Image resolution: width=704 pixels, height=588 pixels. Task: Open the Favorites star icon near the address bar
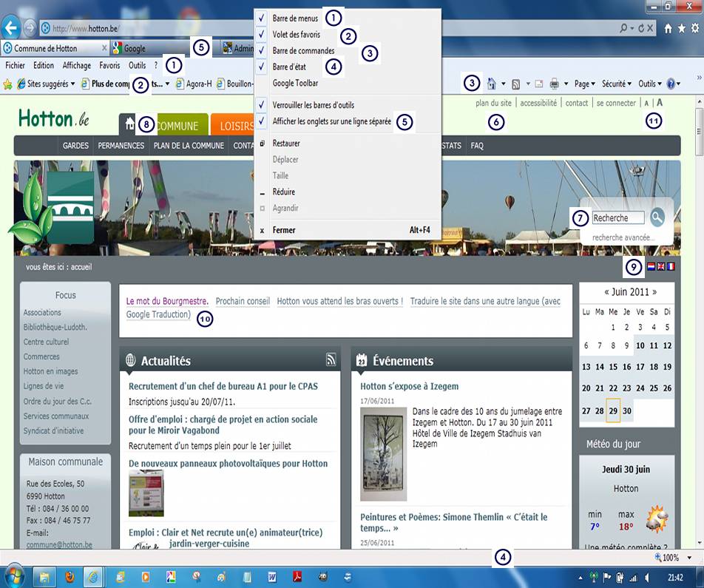[681, 29]
